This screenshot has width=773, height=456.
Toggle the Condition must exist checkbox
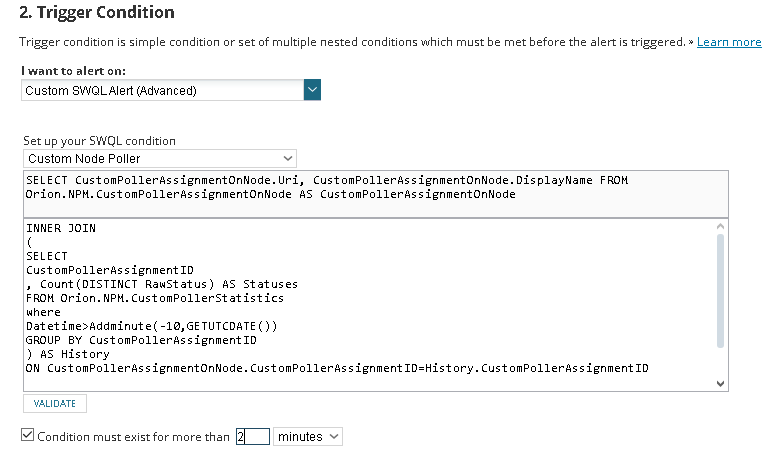[x=27, y=436]
